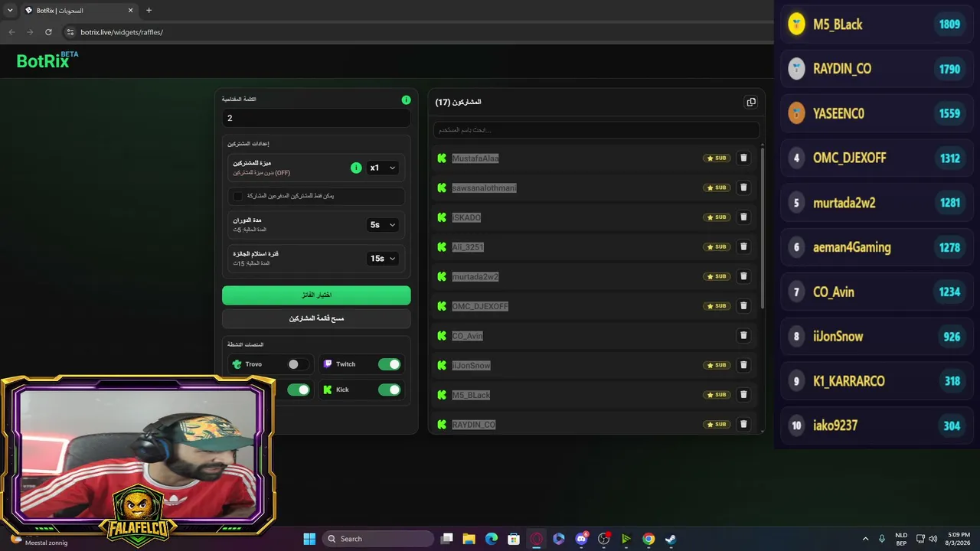Disable the Twitch platform toggle
Image resolution: width=980 pixels, height=551 pixels.
pyautogui.click(x=389, y=364)
